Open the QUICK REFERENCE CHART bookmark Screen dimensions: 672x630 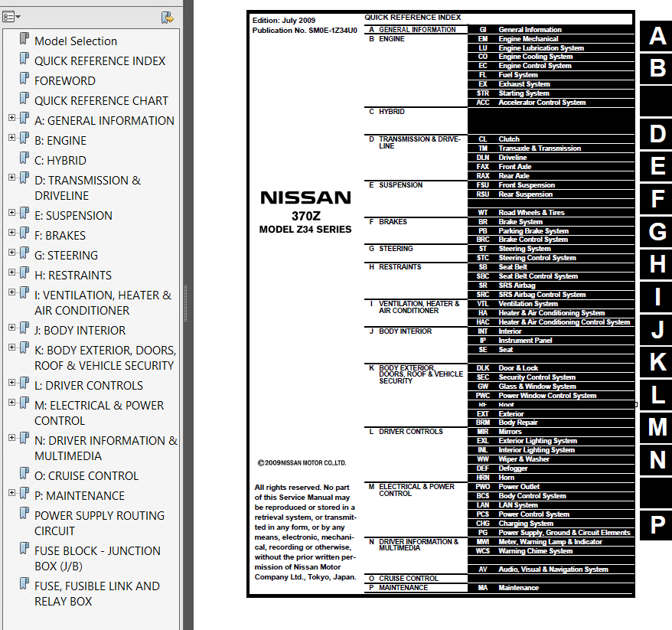point(101,101)
